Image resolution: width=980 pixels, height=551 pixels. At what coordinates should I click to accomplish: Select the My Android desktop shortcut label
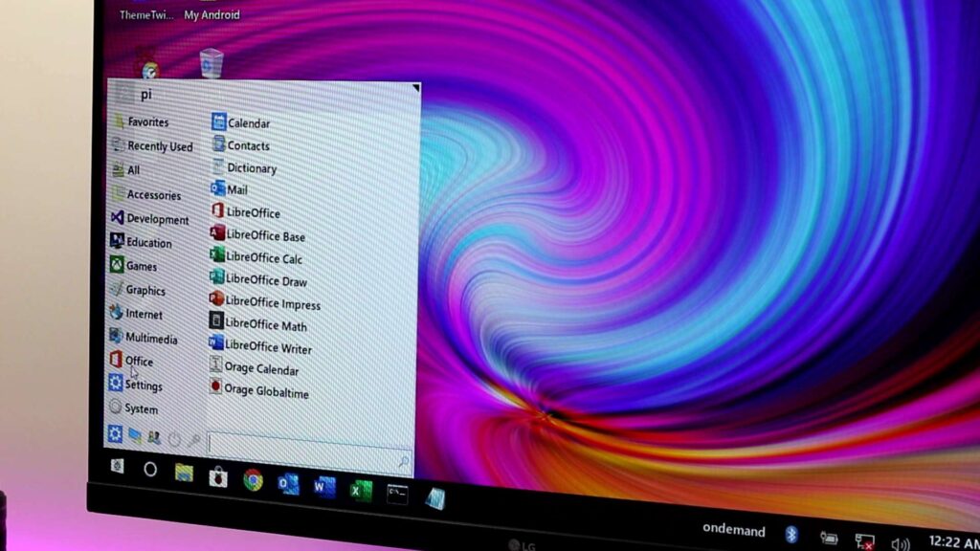[x=212, y=15]
